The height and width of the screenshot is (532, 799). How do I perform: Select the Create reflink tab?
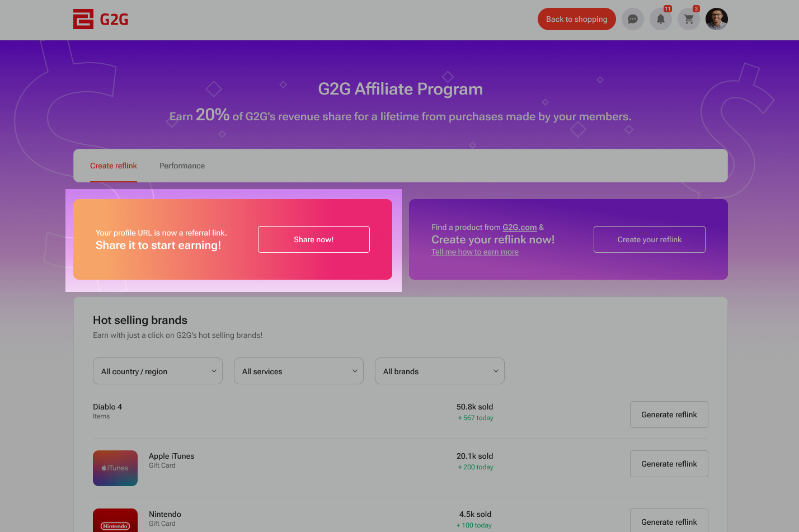(x=113, y=166)
